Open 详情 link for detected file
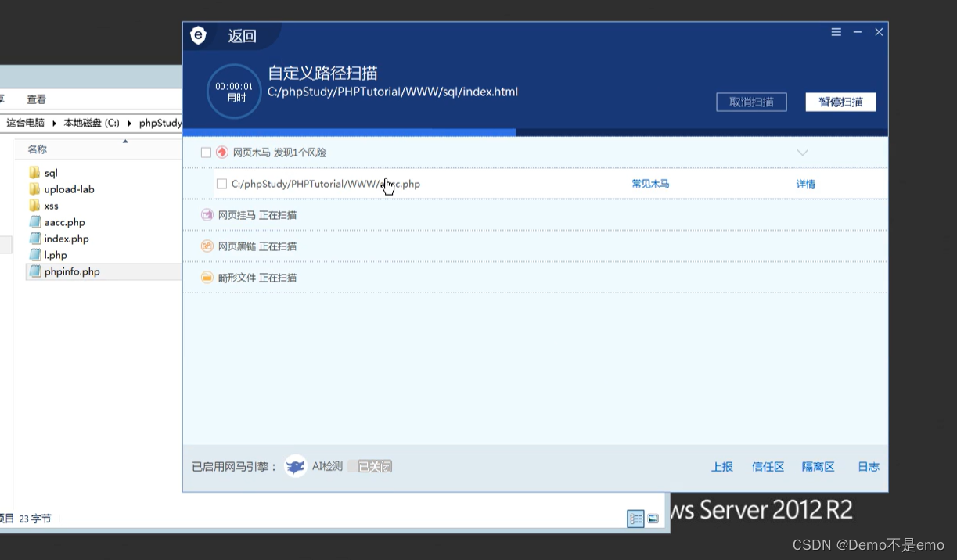The height and width of the screenshot is (560, 957). (x=805, y=184)
